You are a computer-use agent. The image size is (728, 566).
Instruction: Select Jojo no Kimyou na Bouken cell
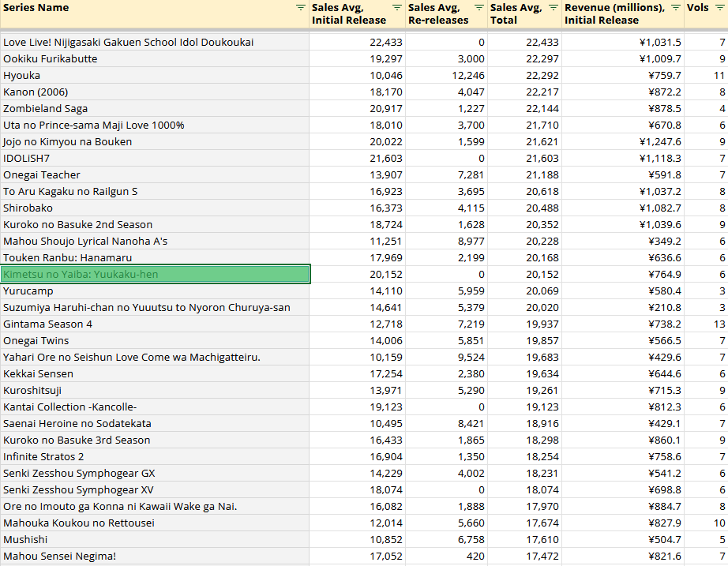pyautogui.click(x=155, y=141)
